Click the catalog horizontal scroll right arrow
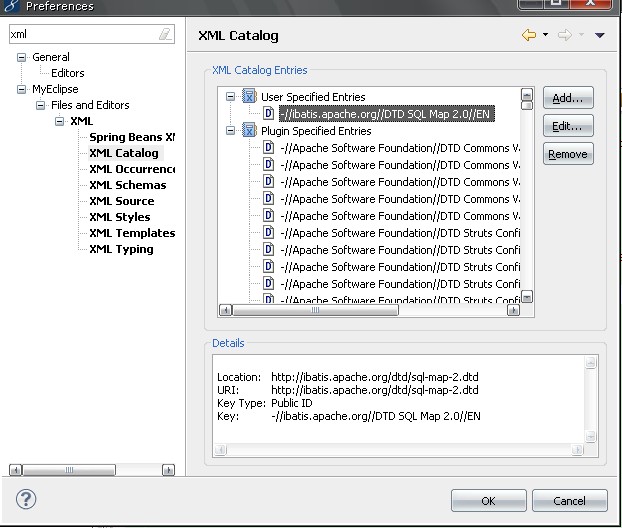This screenshot has width=622, height=528. 513,310
